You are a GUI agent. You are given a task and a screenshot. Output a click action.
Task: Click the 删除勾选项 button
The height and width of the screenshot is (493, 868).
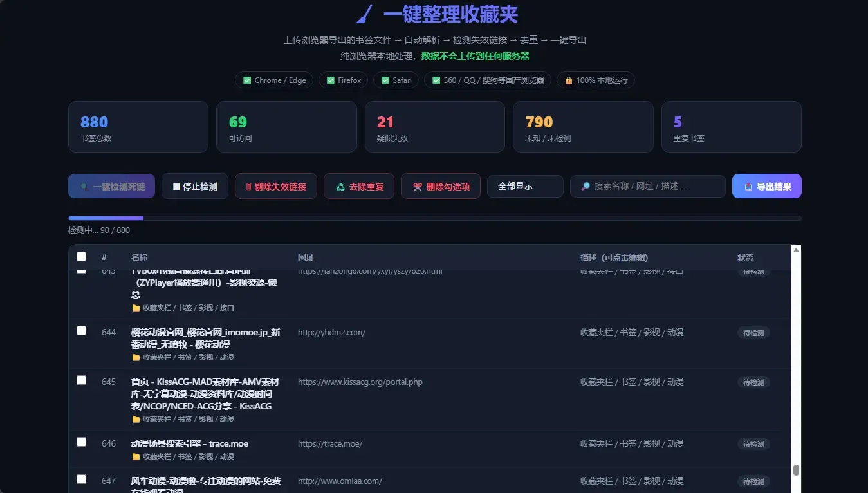point(441,186)
